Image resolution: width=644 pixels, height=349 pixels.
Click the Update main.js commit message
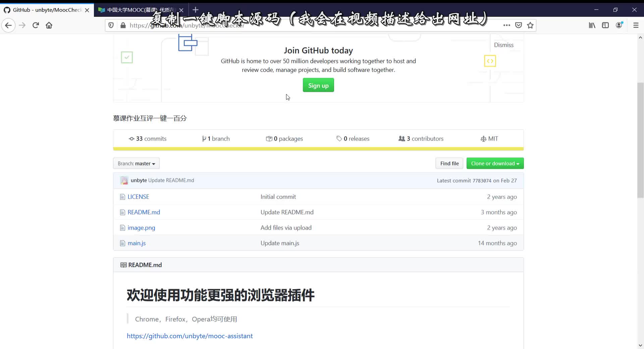pyautogui.click(x=280, y=243)
